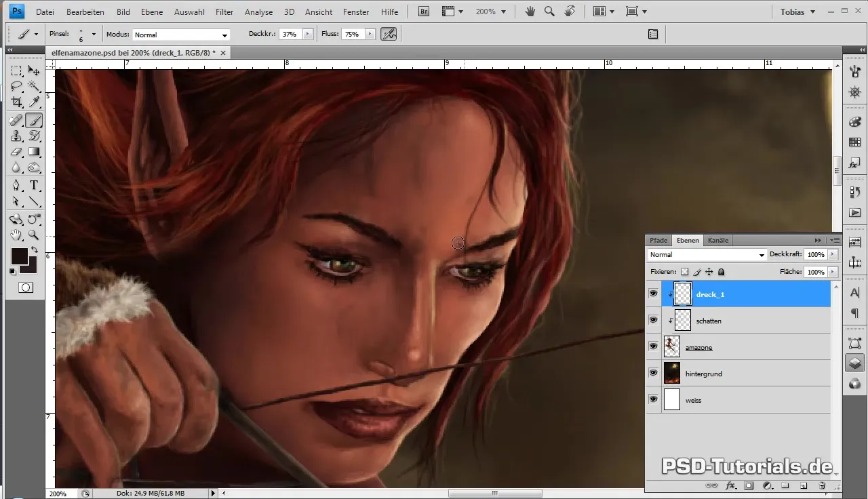Hide the weiss layer
This screenshot has width=868, height=499.
click(x=654, y=399)
